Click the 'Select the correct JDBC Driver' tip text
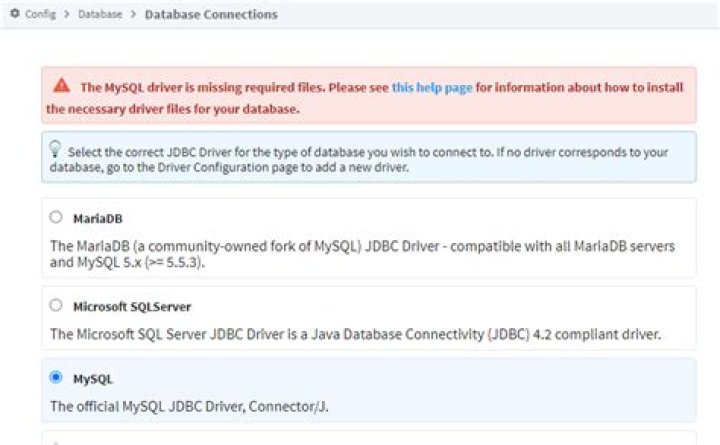 (x=359, y=159)
